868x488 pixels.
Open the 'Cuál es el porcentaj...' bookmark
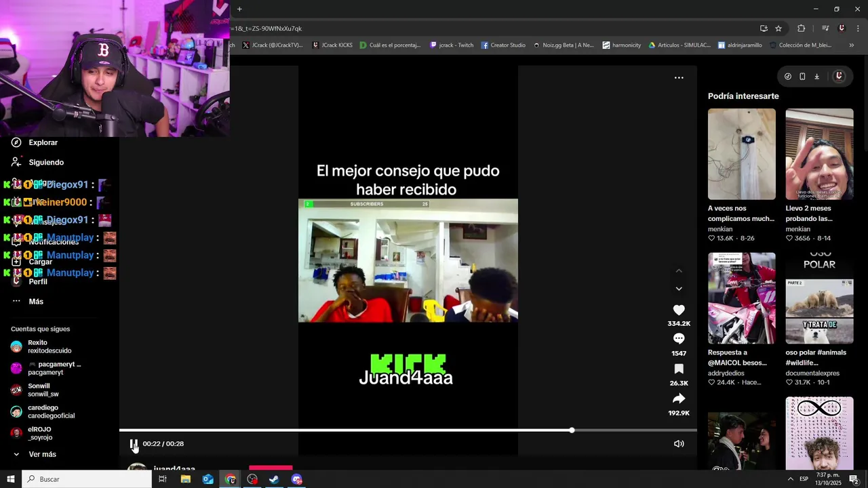click(391, 45)
